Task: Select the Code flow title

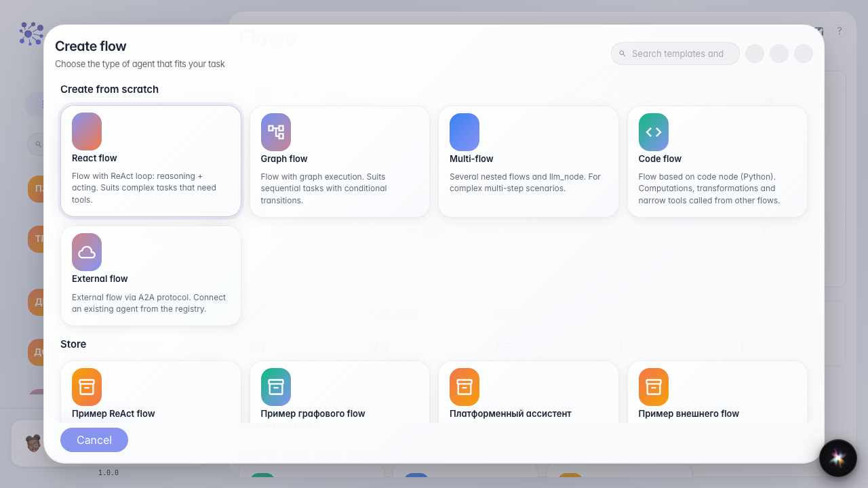Action: (660, 159)
